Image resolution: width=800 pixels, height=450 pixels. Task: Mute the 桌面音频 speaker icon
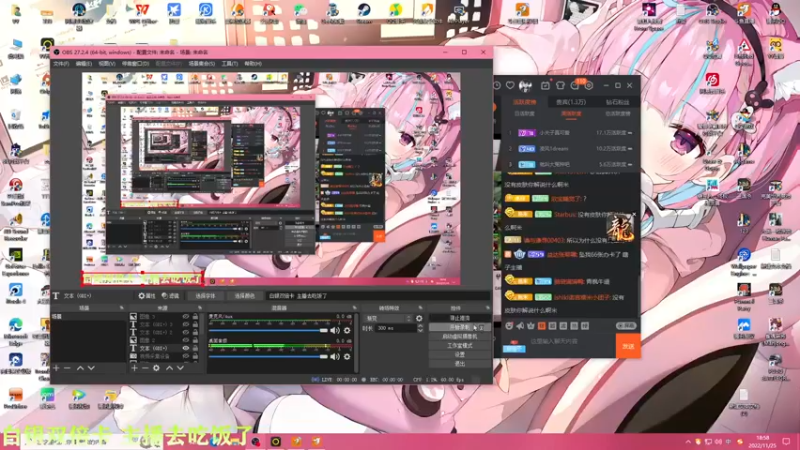[x=335, y=357]
